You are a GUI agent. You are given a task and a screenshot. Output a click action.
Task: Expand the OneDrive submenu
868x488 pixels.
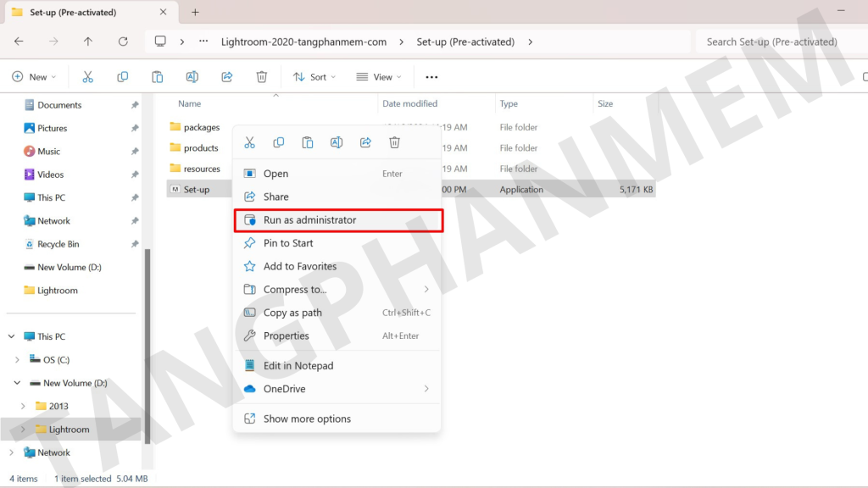[x=426, y=389]
